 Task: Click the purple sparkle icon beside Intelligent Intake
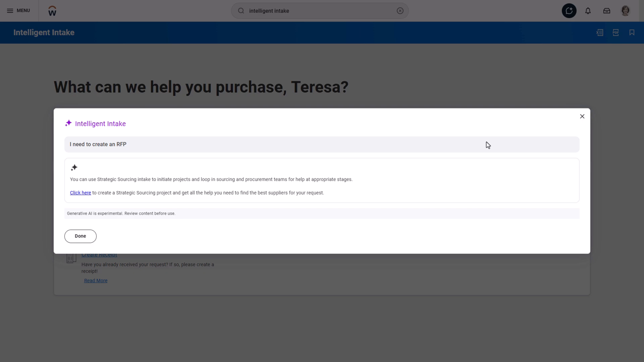(68, 123)
